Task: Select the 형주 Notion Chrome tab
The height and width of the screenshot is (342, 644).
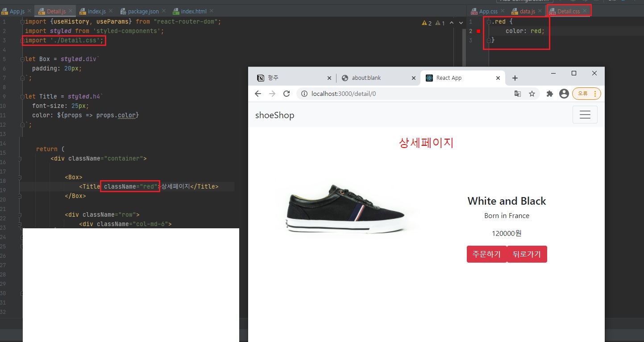Action: pos(295,78)
